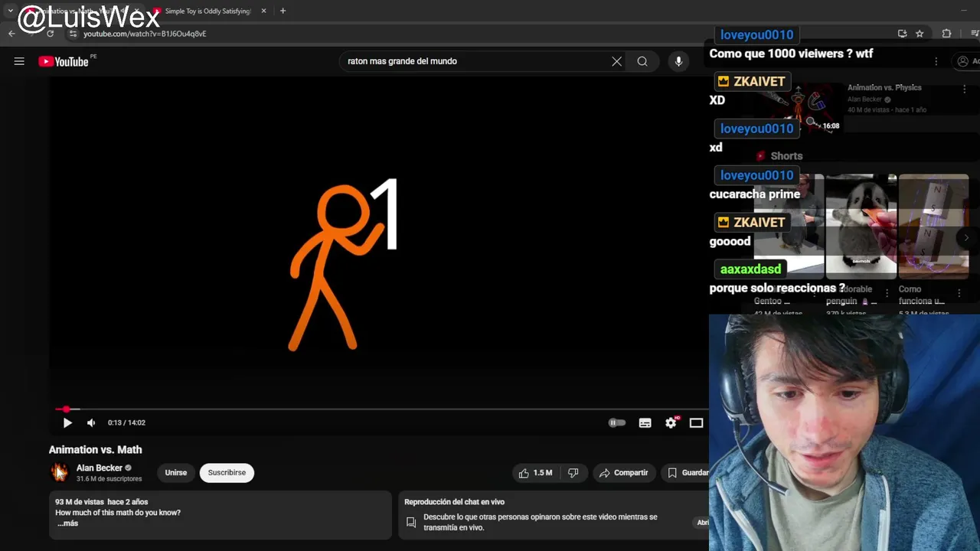This screenshot has height=551, width=980.
Task: Open the tab search dropdown chevron
Action: pos(10,11)
